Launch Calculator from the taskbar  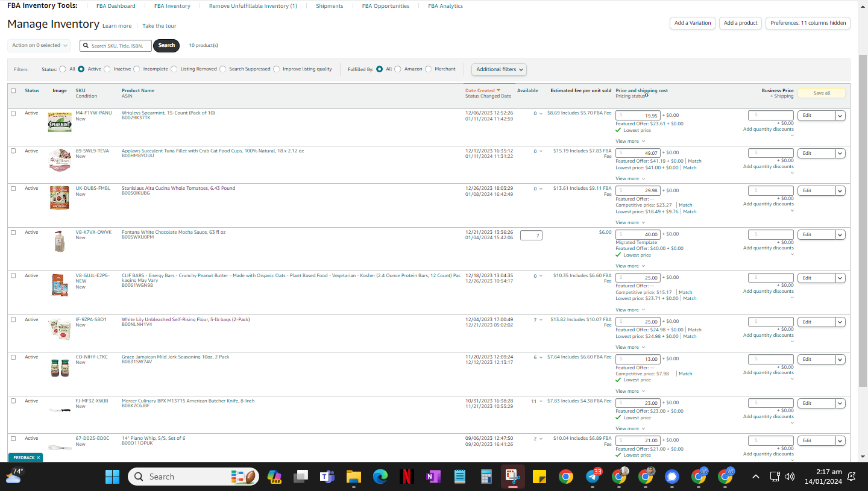click(486, 477)
